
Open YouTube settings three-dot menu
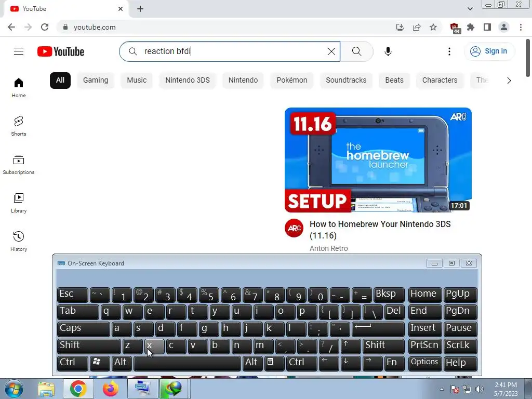click(x=449, y=51)
